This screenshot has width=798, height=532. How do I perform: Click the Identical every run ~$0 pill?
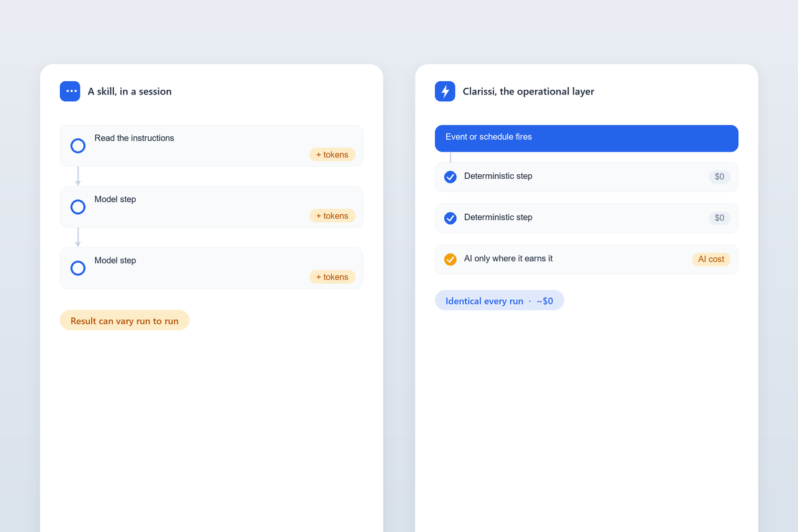(x=499, y=301)
